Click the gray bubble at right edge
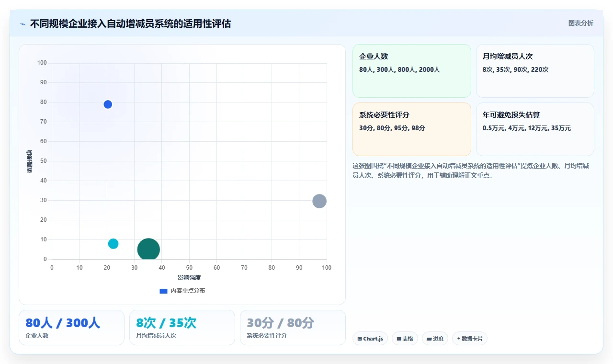Screen dimensions: 613x364 pos(319,201)
